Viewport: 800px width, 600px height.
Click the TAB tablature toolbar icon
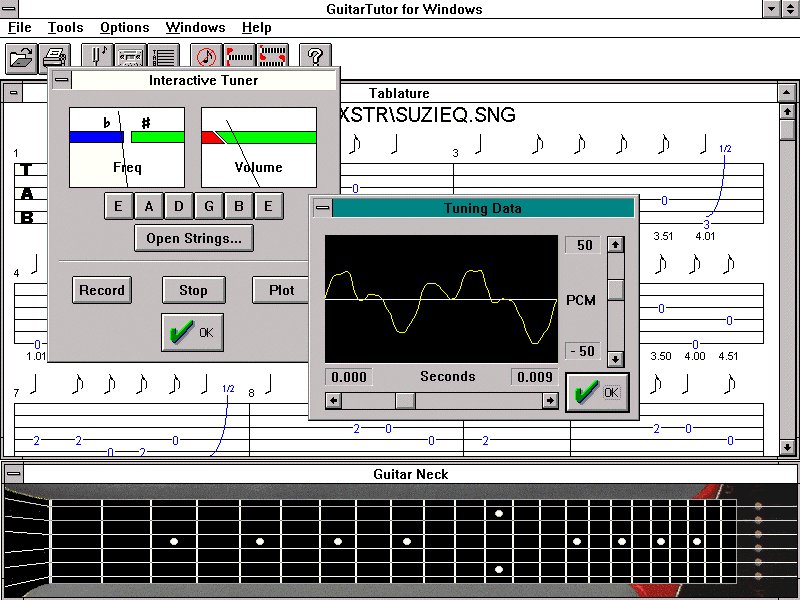164,56
